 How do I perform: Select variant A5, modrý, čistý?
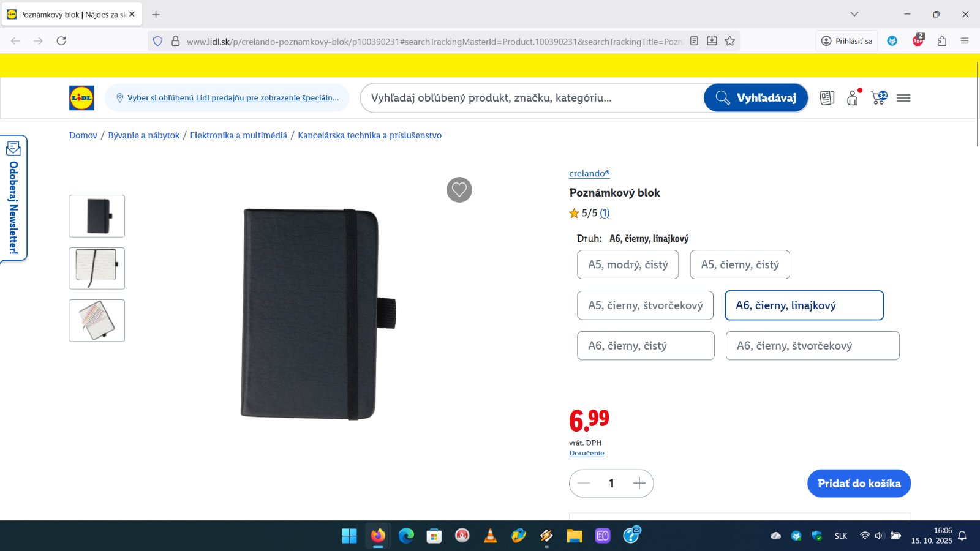[628, 264]
